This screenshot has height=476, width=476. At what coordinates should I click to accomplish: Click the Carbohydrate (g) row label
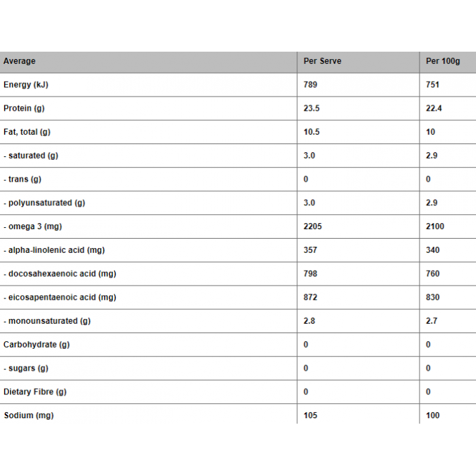pos(37,345)
